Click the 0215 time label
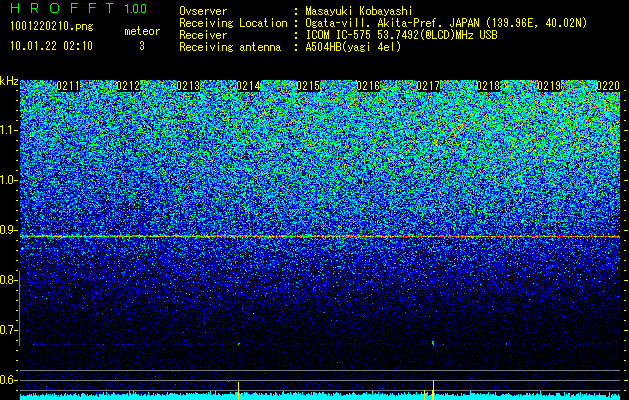This screenshot has width=629, height=400. pos(308,86)
